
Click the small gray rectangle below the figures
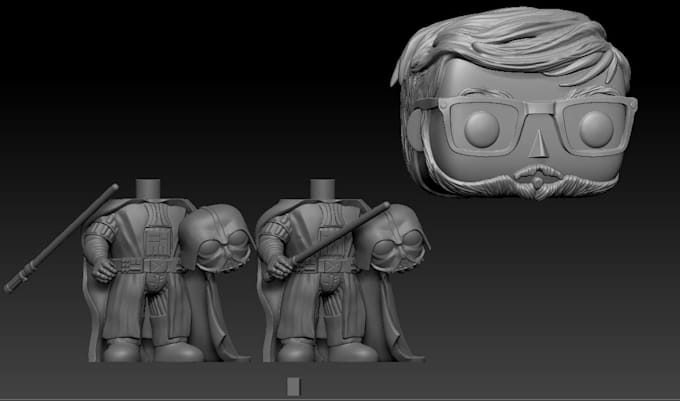pos(294,386)
